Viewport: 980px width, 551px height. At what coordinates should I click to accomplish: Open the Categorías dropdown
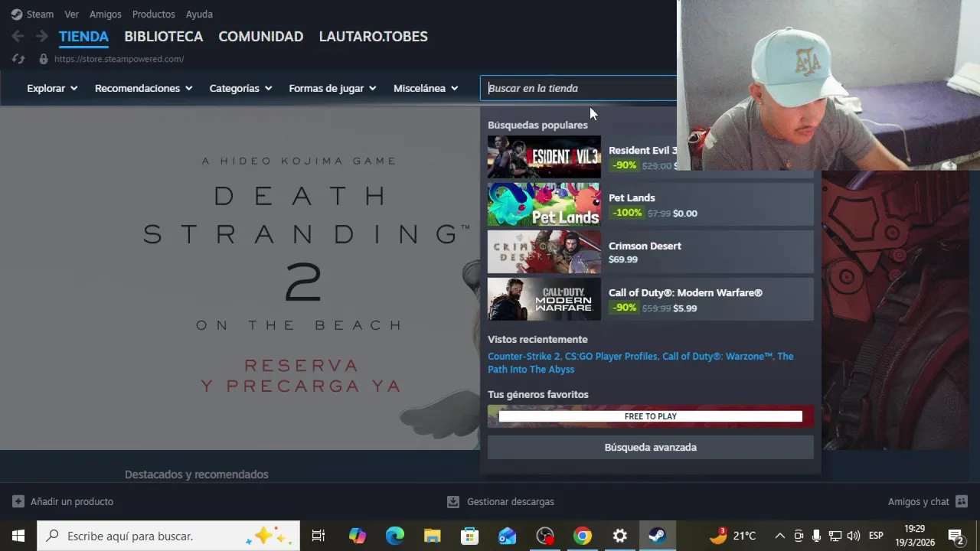pos(240,88)
